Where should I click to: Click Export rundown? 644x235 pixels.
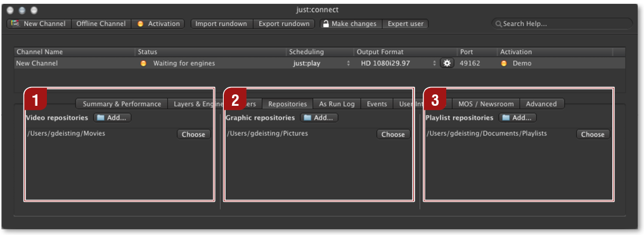coord(284,24)
